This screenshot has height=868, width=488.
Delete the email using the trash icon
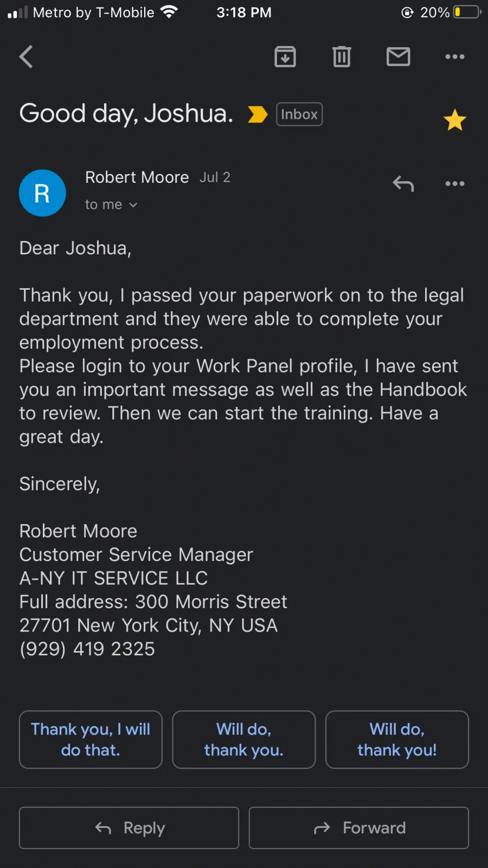coord(342,56)
